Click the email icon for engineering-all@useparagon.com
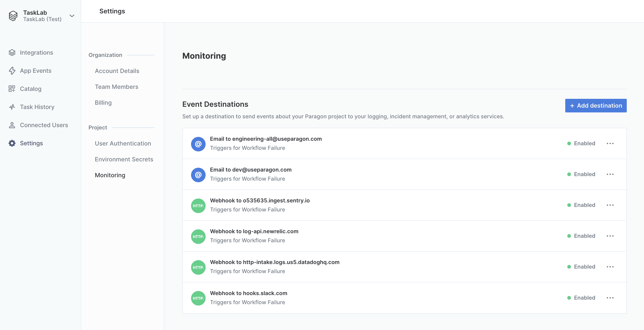The width and height of the screenshot is (644, 330). point(198,144)
